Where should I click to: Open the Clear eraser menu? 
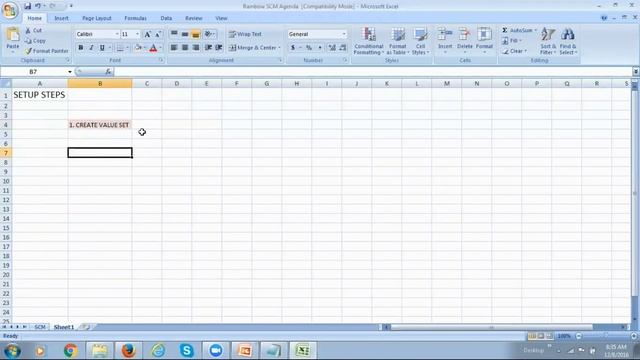pos(514,51)
